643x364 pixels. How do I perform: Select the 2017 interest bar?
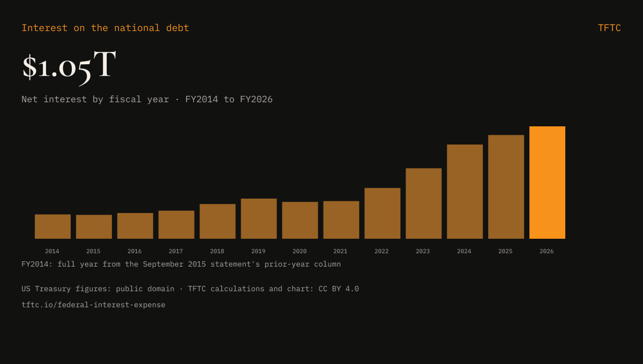176,225
